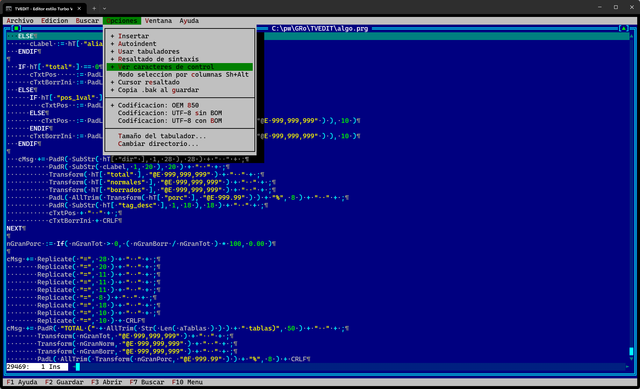The height and width of the screenshot is (389, 640).
Task: Expand the terminal profiles dropdown
Action: pyautogui.click(x=104, y=8)
